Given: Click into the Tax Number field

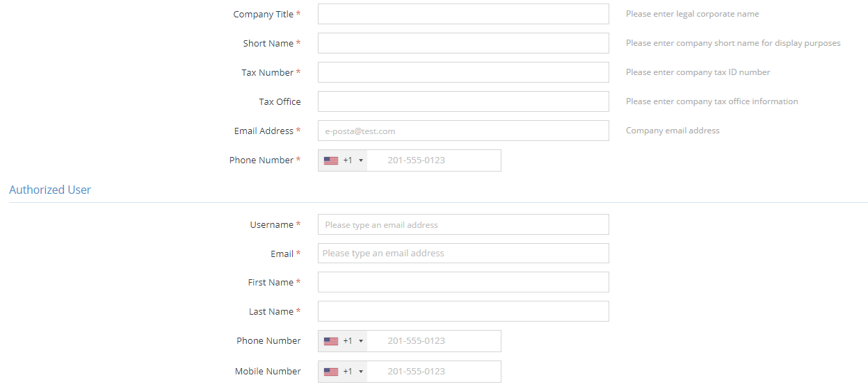Looking at the screenshot, I should 463,72.
